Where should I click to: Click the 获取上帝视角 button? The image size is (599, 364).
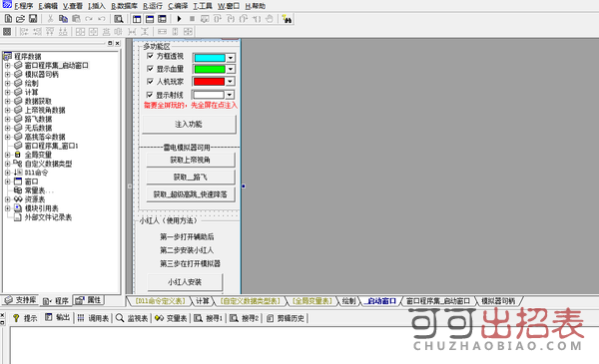click(x=191, y=160)
